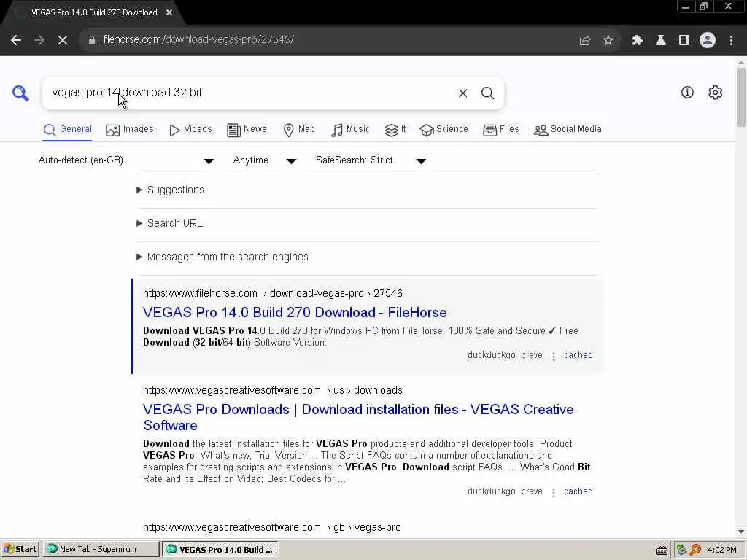Open cached version of FileHorse result
This screenshot has width=747, height=560.
click(x=578, y=355)
